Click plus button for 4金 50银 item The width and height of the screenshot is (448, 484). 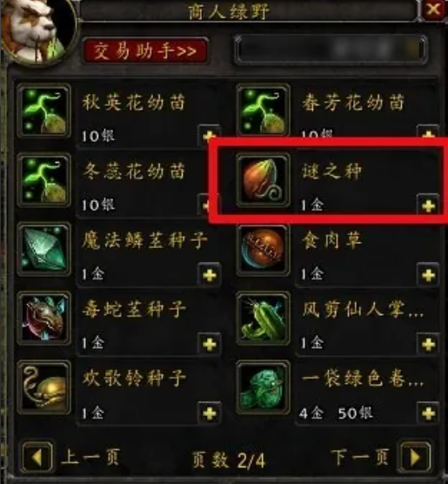[x=428, y=413]
